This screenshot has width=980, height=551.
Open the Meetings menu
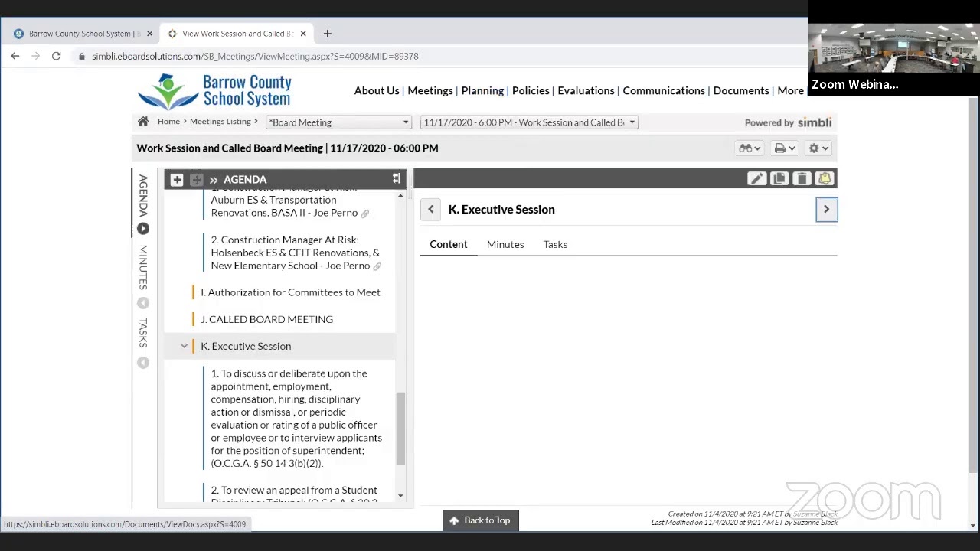[430, 90]
